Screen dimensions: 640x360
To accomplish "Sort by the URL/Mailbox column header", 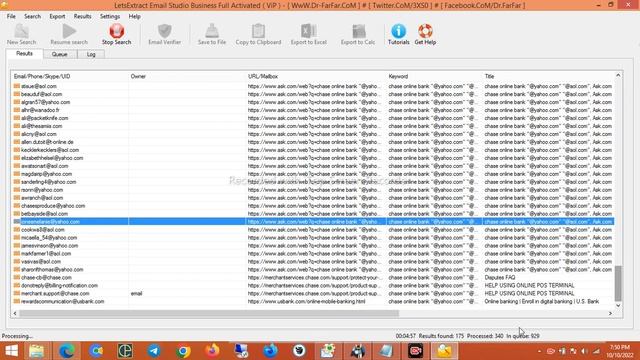I will click(x=316, y=76).
